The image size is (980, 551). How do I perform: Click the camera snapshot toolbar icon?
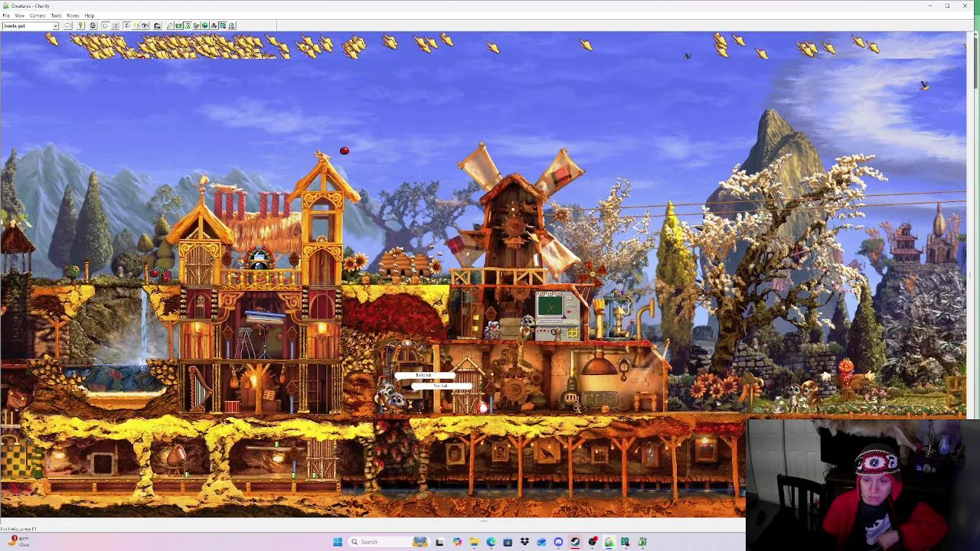click(157, 26)
